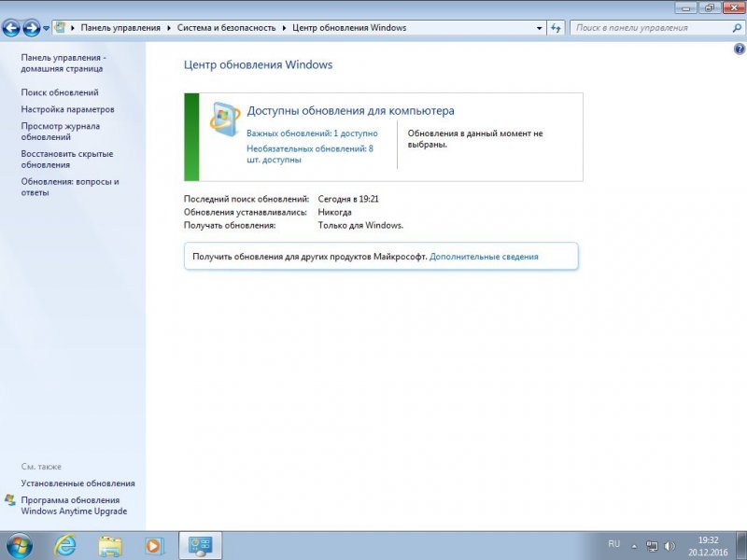Open the Windows Start menu

coord(19,546)
